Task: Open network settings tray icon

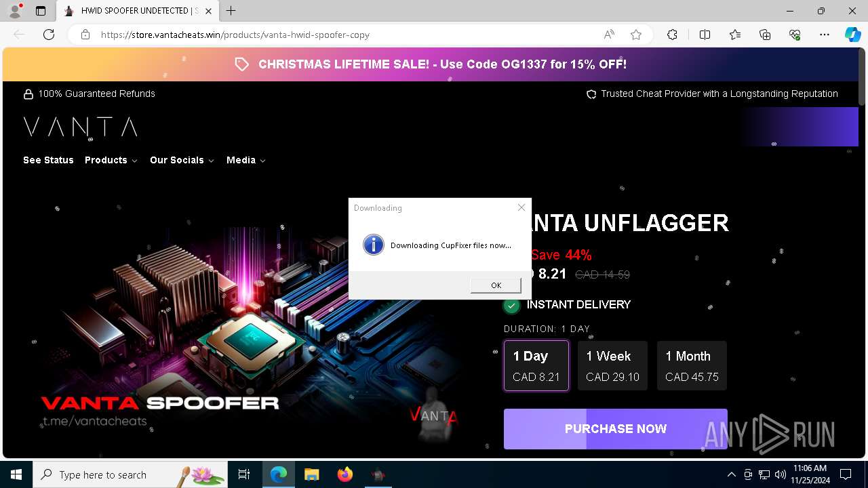Action: [764, 474]
